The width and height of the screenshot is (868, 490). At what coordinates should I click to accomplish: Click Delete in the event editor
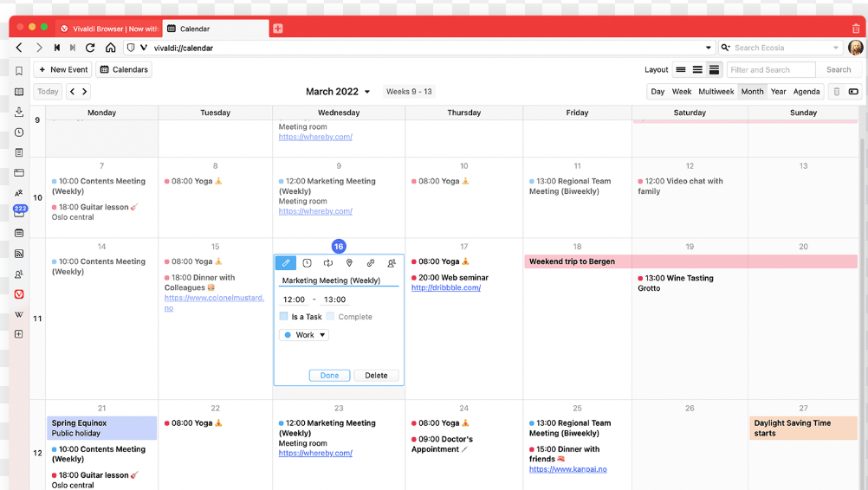[377, 376]
